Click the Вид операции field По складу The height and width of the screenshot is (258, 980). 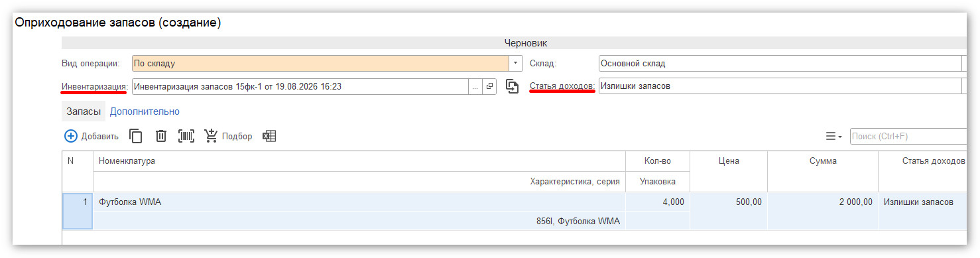[x=320, y=64]
